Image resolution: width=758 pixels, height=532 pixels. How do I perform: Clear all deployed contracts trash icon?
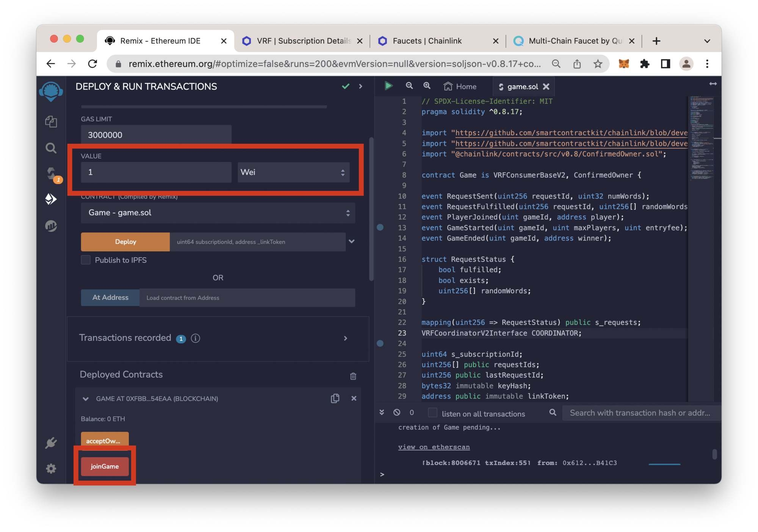coord(353,376)
